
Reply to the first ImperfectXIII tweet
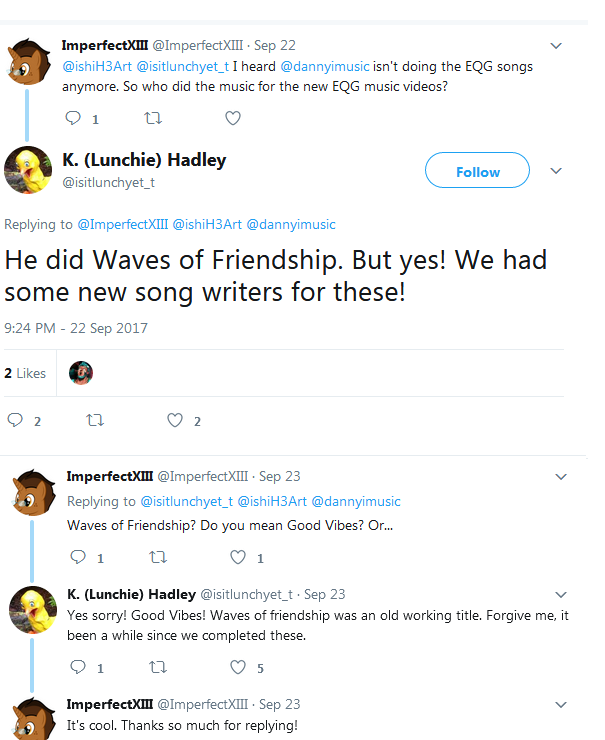tap(73, 118)
